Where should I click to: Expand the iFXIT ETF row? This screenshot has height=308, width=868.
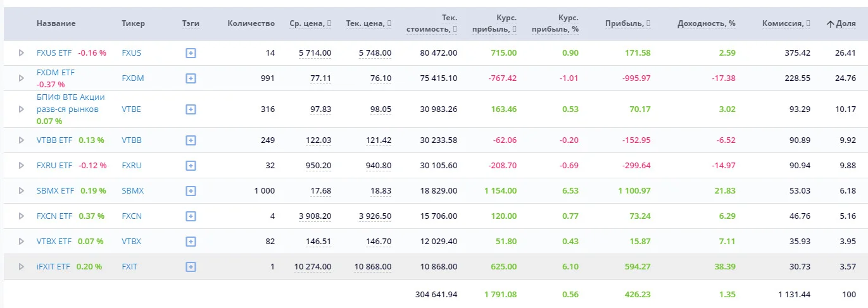pyautogui.click(x=21, y=267)
